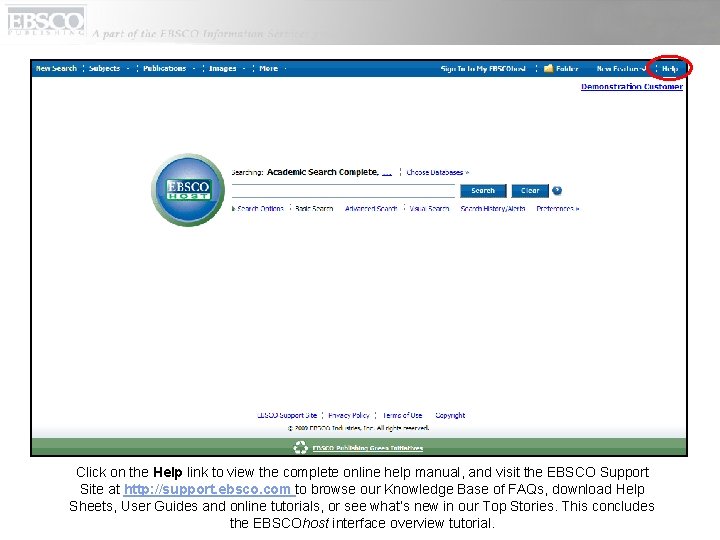Expand the Images dropdown arrow
This screenshot has height=540, width=720.
click(244, 69)
